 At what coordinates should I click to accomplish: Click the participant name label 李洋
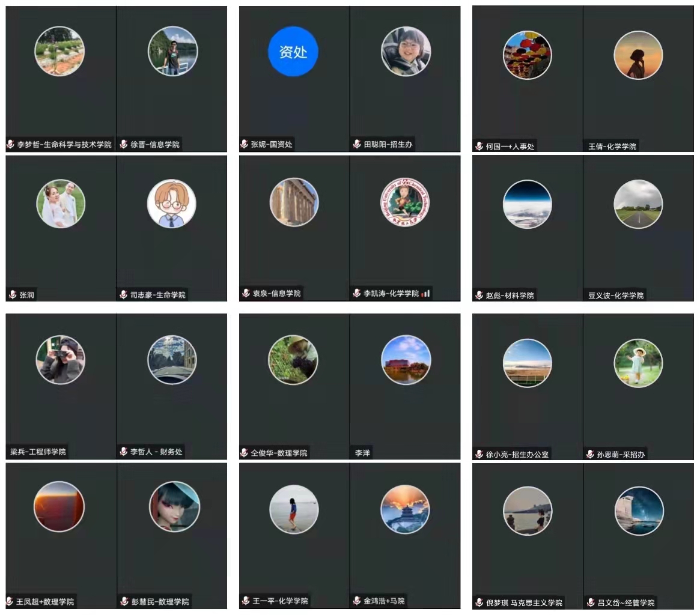point(362,453)
